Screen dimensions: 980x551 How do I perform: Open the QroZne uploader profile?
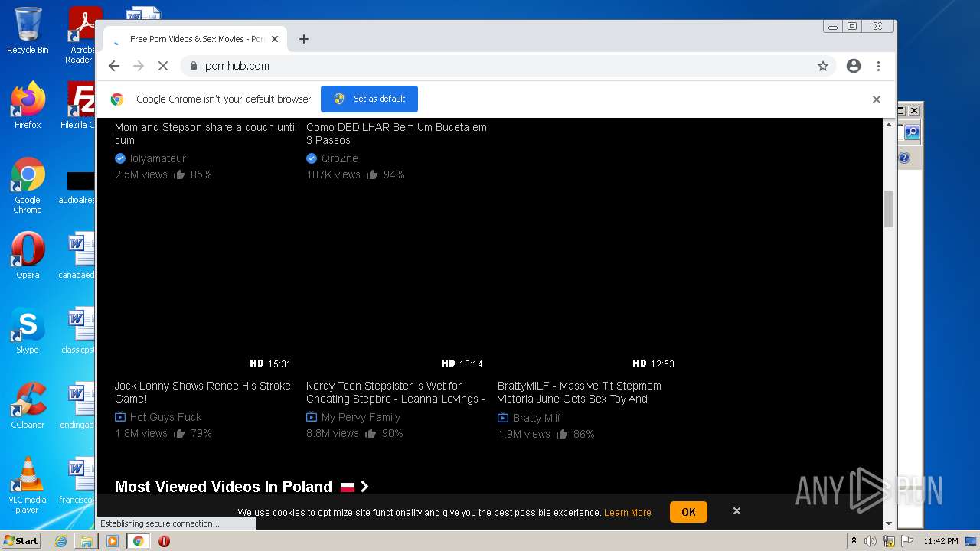pos(340,158)
